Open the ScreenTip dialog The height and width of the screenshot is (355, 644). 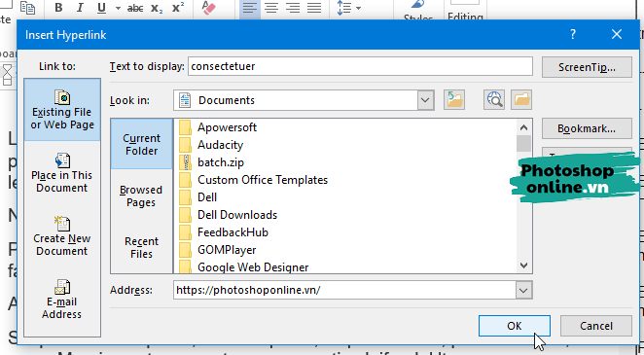[x=587, y=67]
